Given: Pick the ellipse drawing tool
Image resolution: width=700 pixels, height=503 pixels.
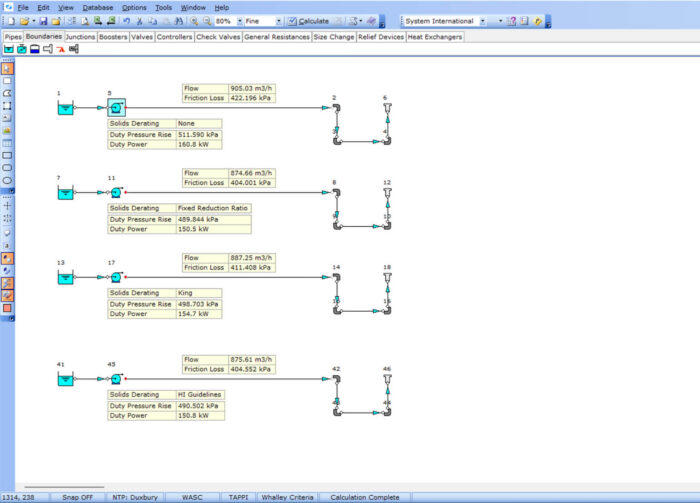Looking at the screenshot, I should point(7,181).
